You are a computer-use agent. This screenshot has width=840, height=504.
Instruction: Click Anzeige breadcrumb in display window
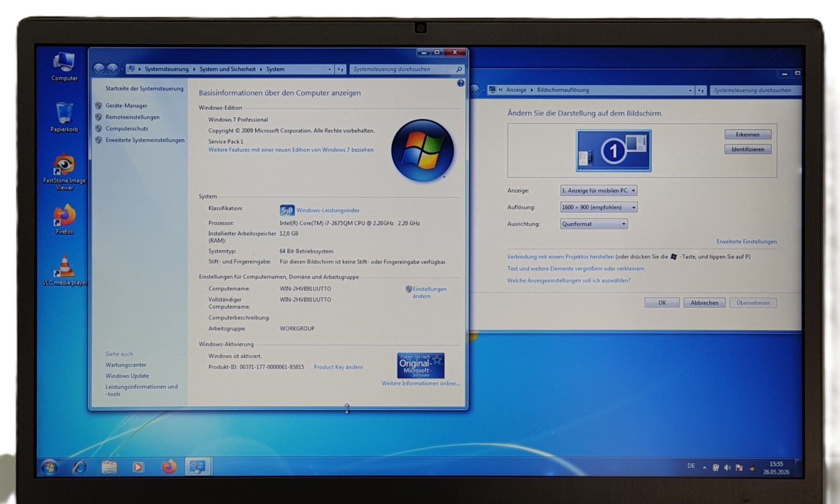(516, 90)
